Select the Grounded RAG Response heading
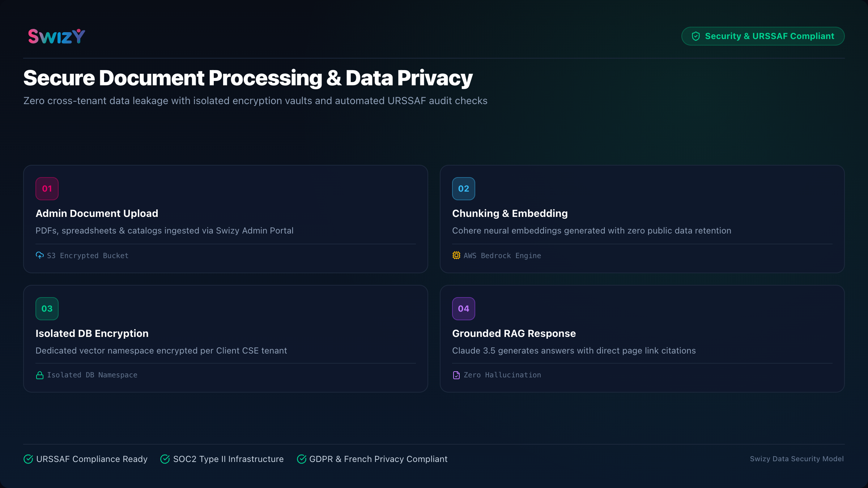 pos(514,334)
